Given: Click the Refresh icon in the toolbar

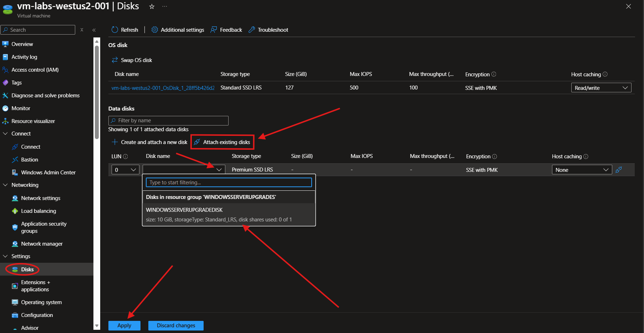Looking at the screenshot, I should coord(114,30).
